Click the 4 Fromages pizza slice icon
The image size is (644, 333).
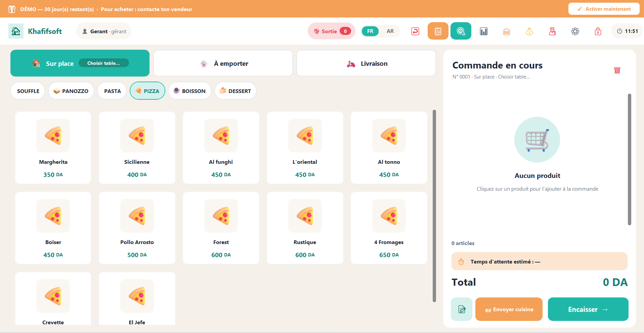pyautogui.click(x=389, y=216)
